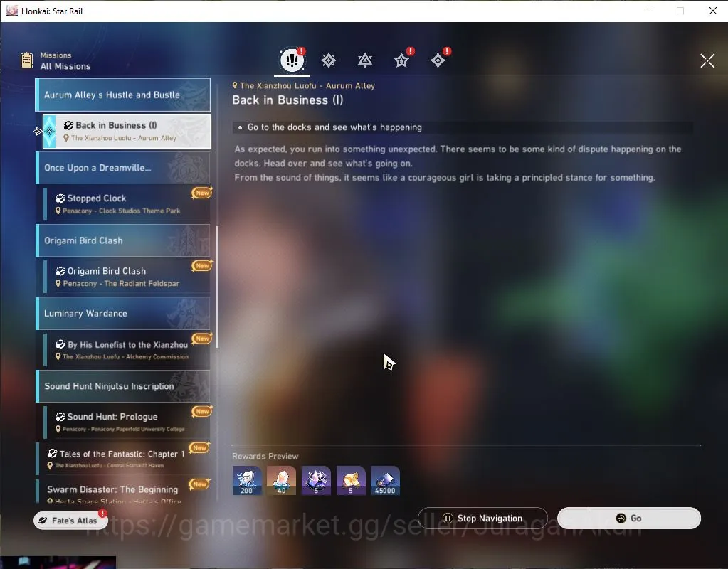Open the Stopped Clock mission entry
The image size is (728, 569).
coord(127,203)
